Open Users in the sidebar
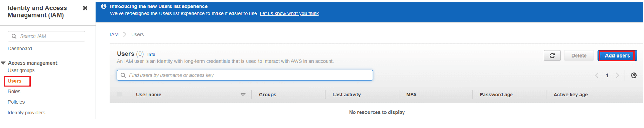644x128 pixels. 14,81
